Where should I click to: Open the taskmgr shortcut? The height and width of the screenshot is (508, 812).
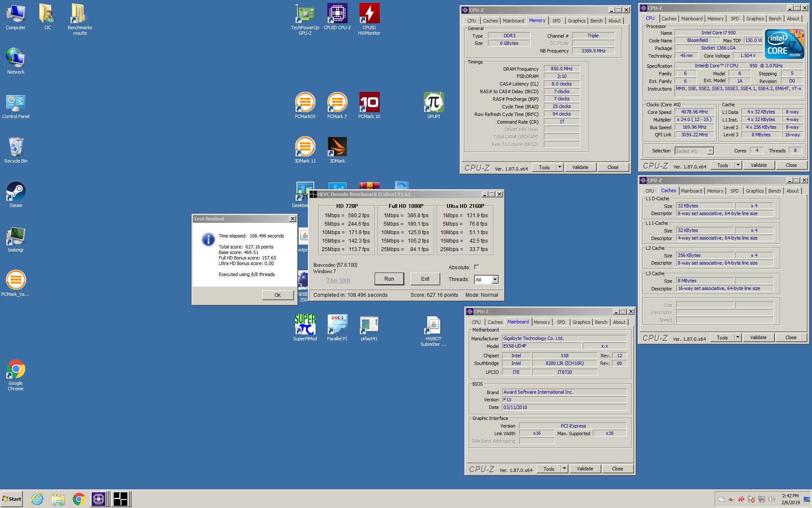point(16,239)
